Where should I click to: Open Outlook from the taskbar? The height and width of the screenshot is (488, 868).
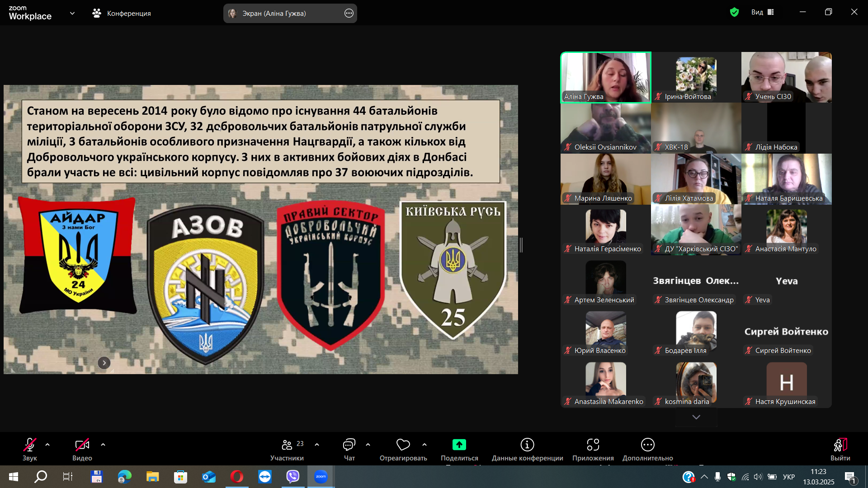click(209, 477)
